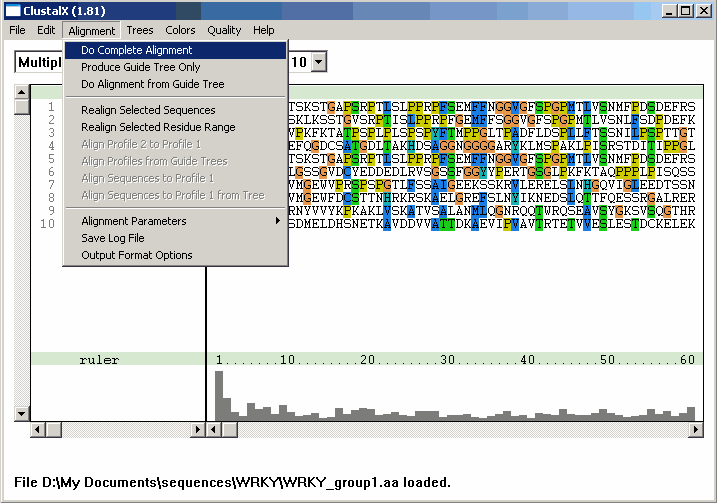The height and width of the screenshot is (503, 717).
Task: Choose Realign Selected Residue Range
Action: pos(176,127)
